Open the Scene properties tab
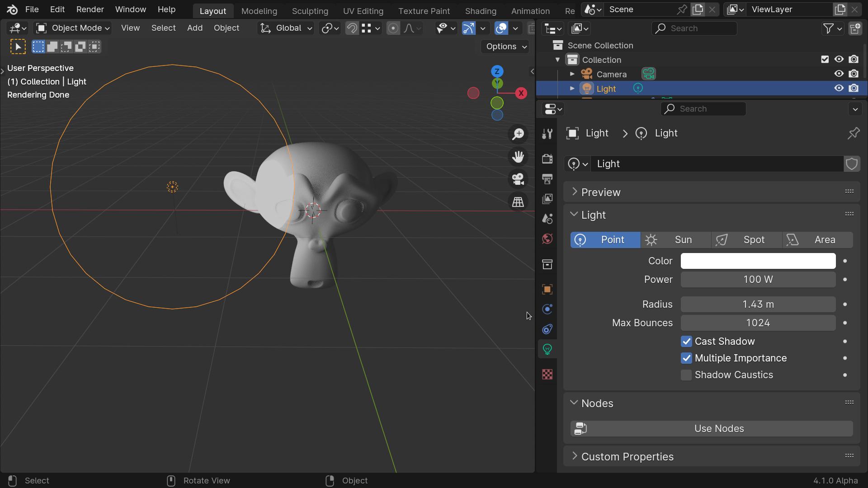Viewport: 868px width, 488px height. coord(547,219)
